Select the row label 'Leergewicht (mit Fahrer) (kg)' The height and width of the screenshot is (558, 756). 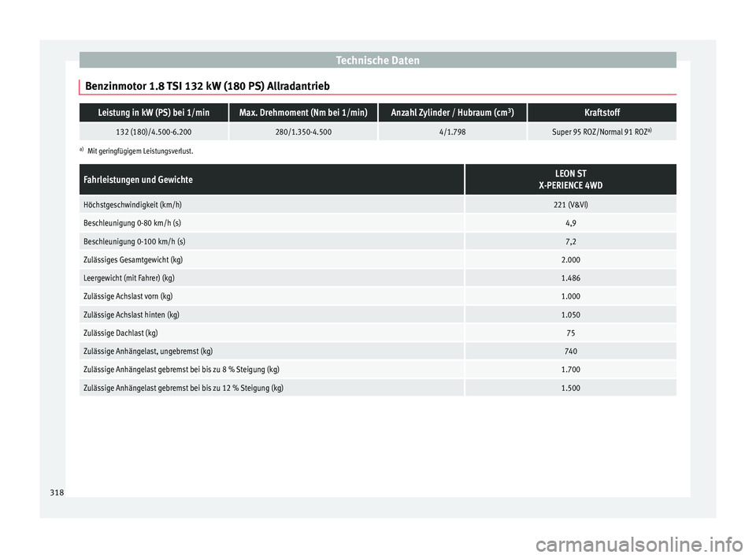click(128, 278)
